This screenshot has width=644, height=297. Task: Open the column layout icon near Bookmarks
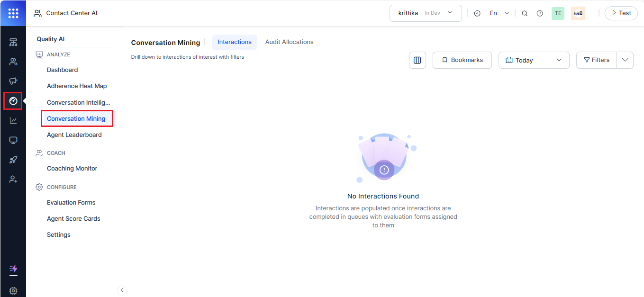coord(417,60)
